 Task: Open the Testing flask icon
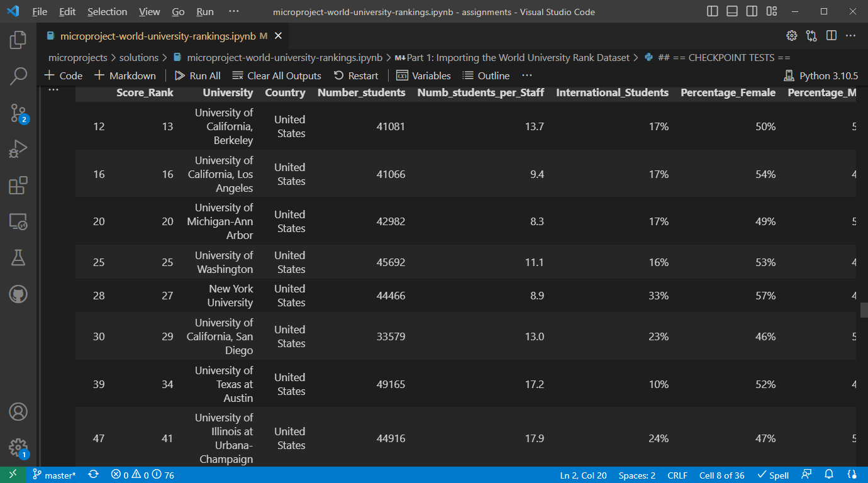point(18,257)
